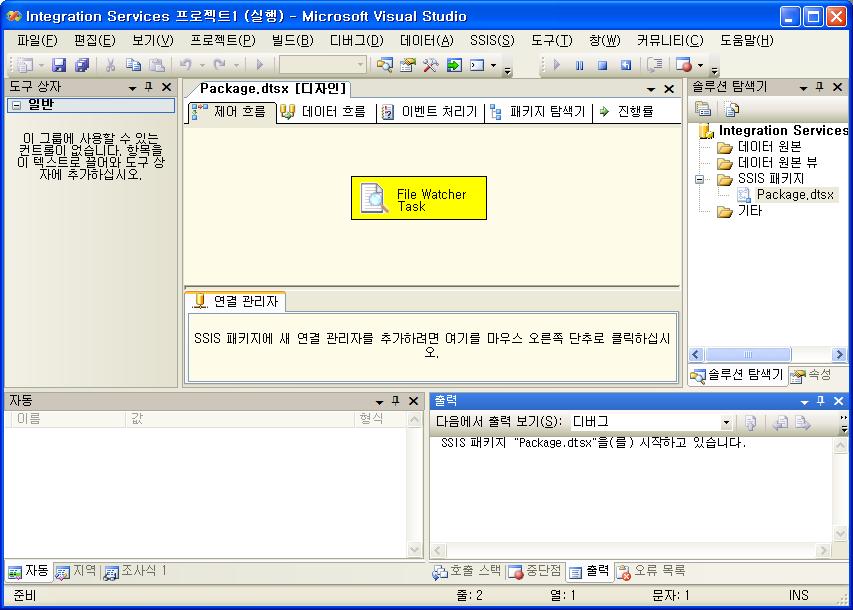The width and height of the screenshot is (853, 610).
Task: Switch to the 지역 locals tab
Action: click(x=76, y=571)
